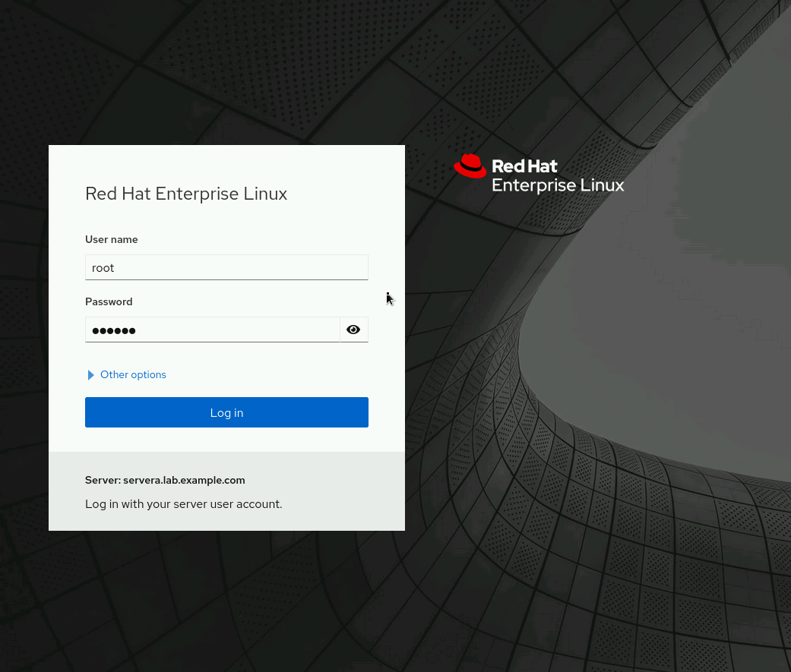Open the Other options link text
791x672 pixels.
tap(133, 375)
